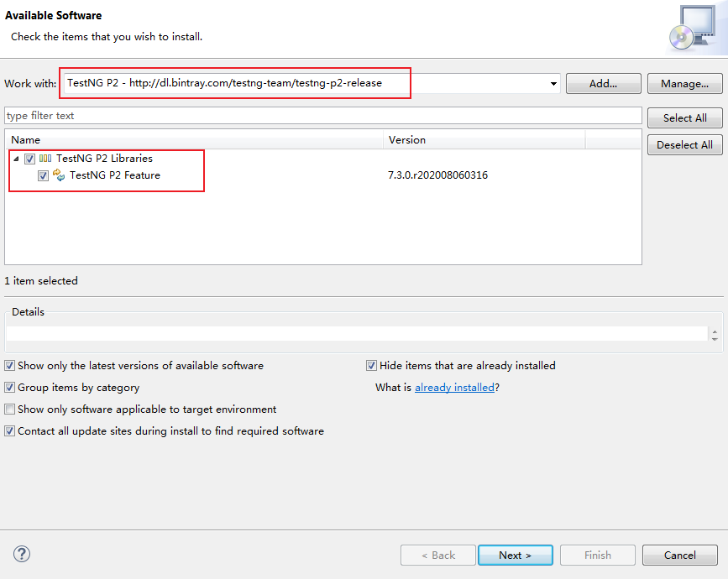Click the Details scroll down arrow
The width and height of the screenshot is (728, 579).
[715, 339]
